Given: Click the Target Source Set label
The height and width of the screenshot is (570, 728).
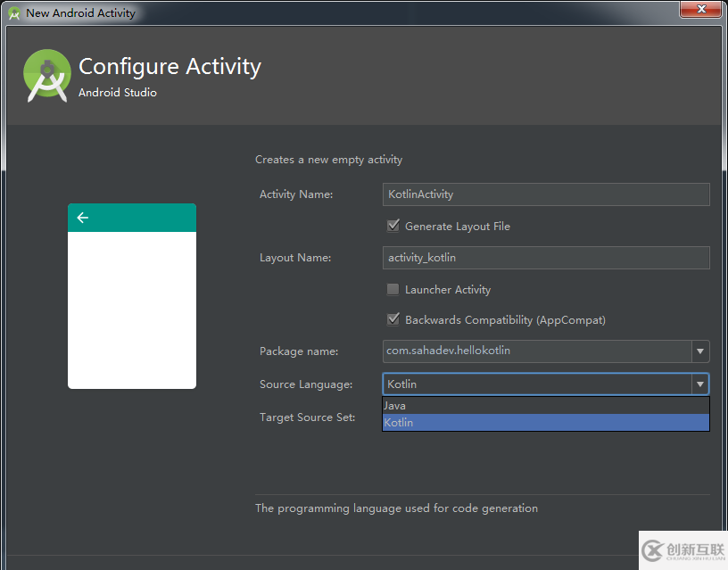Looking at the screenshot, I should click(x=308, y=417).
